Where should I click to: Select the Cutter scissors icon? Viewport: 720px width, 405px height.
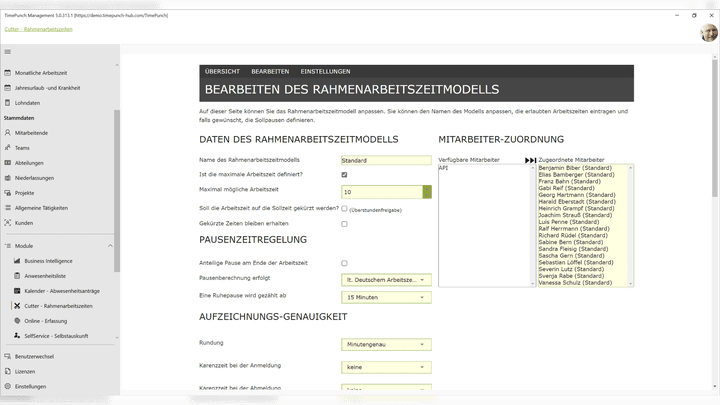click(17, 306)
